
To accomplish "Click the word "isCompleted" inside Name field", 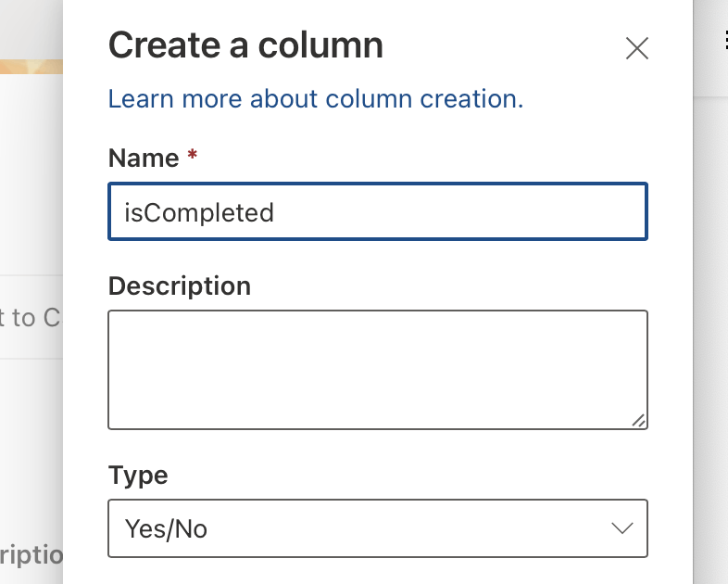I will point(200,212).
